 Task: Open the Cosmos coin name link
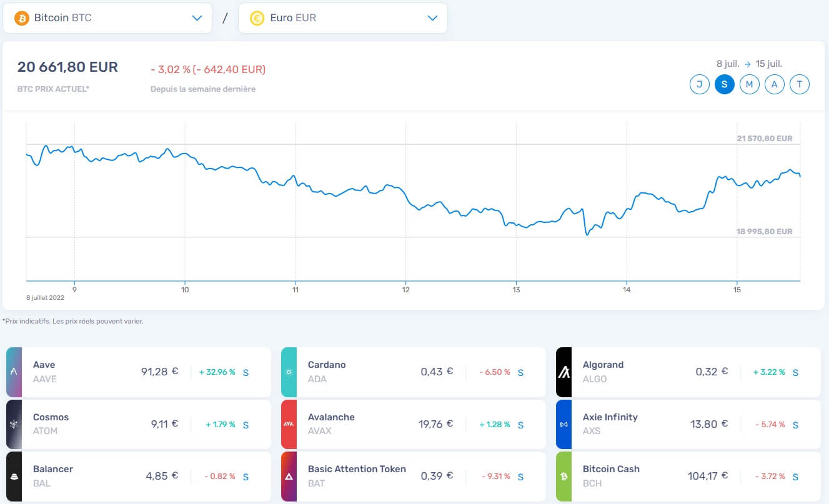click(51, 417)
